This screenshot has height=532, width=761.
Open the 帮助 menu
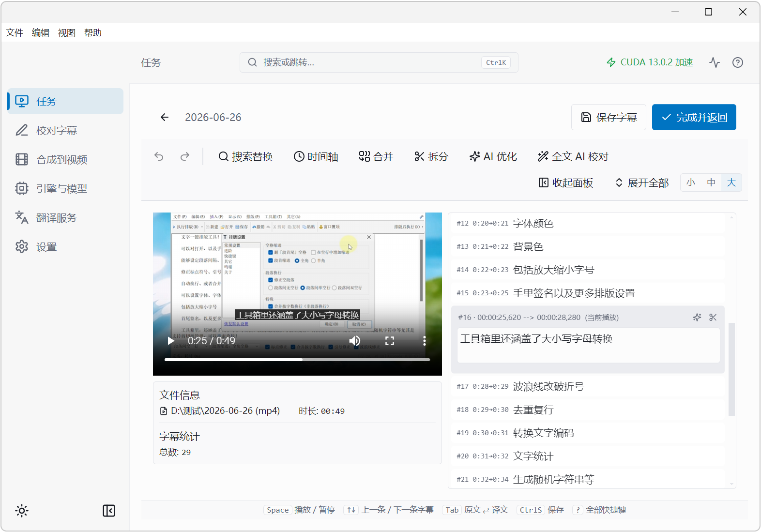point(93,32)
